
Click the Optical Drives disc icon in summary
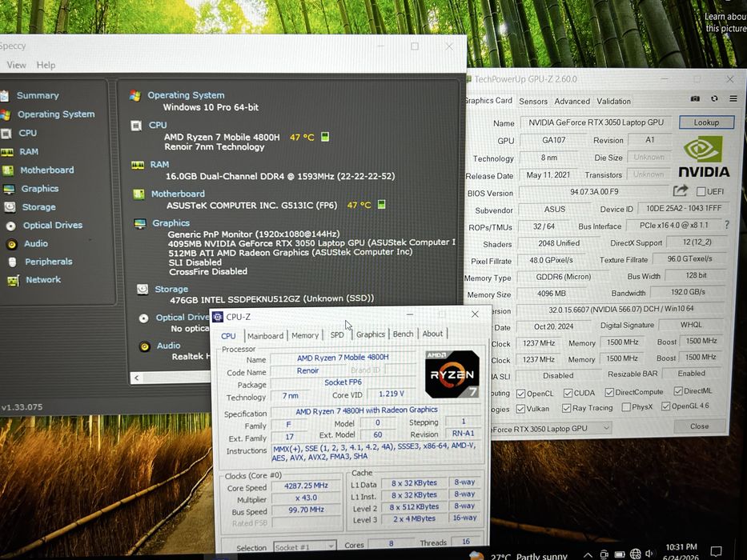[x=143, y=318]
